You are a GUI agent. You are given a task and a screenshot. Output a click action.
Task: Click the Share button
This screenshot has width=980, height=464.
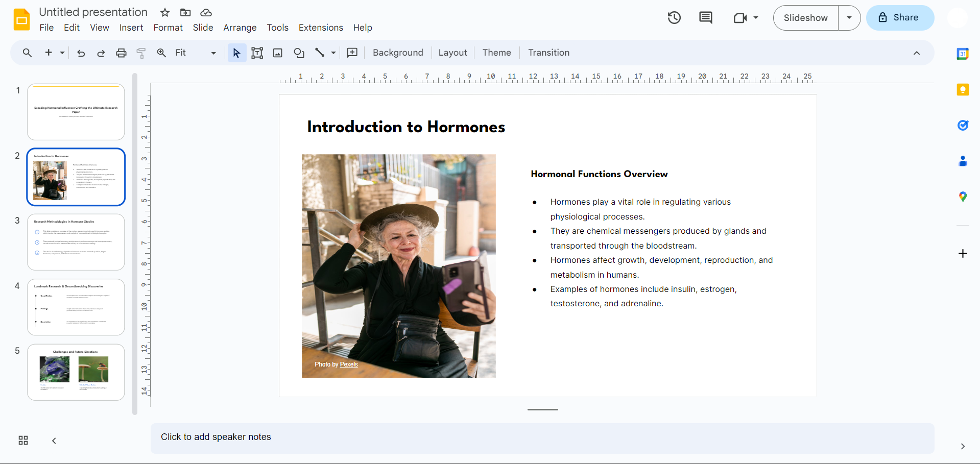coord(900,18)
